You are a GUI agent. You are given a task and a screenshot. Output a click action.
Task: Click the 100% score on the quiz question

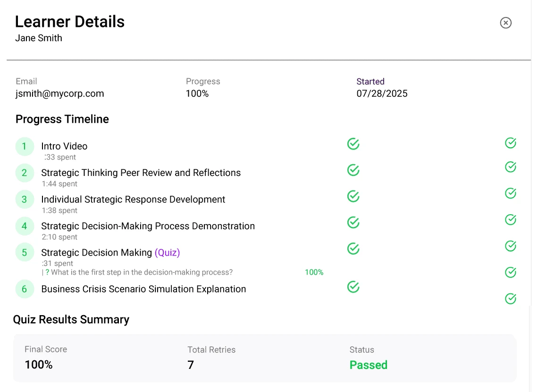coord(314,272)
